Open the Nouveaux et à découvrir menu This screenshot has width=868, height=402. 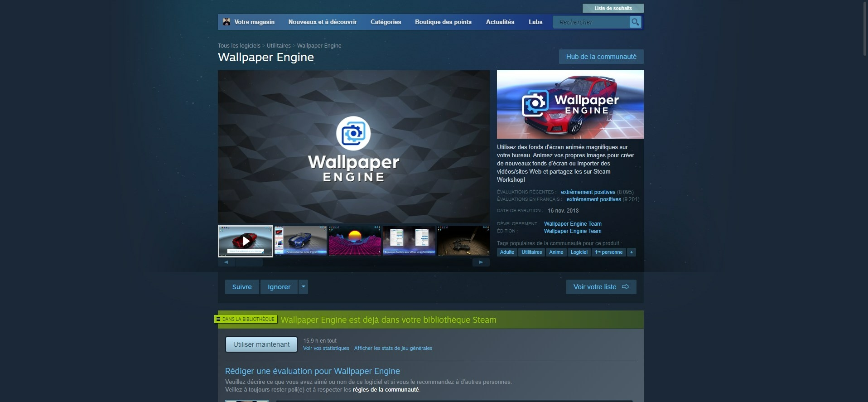point(323,22)
